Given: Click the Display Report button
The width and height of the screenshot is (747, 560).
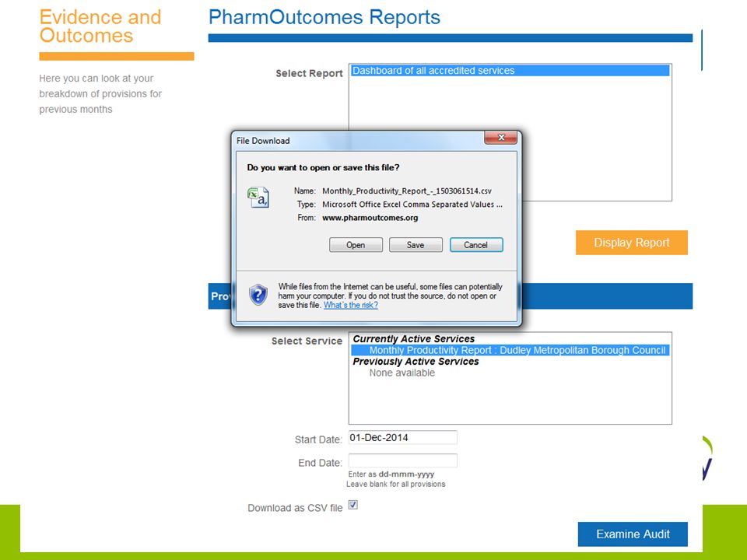Looking at the screenshot, I should pyautogui.click(x=631, y=243).
